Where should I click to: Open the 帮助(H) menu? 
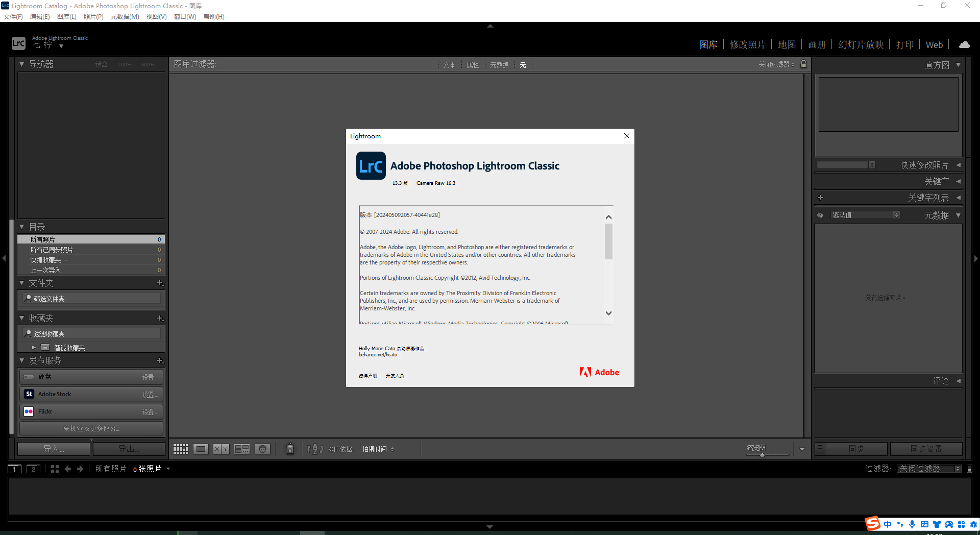[x=213, y=16]
